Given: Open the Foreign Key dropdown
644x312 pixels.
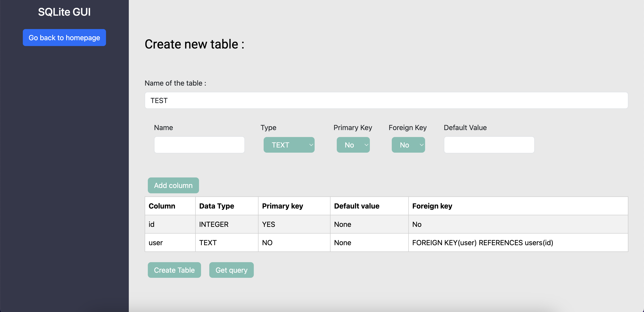Looking at the screenshot, I should (405, 145).
